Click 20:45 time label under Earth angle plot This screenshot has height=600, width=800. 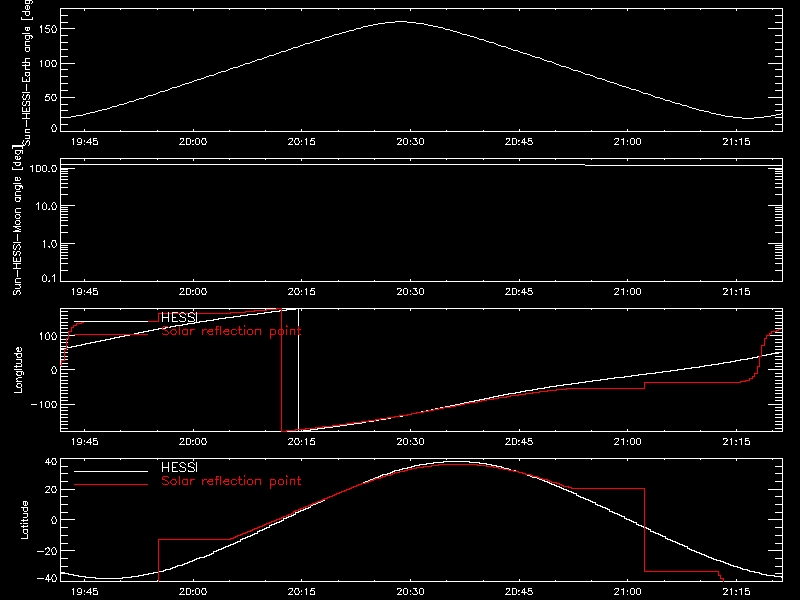(x=519, y=142)
